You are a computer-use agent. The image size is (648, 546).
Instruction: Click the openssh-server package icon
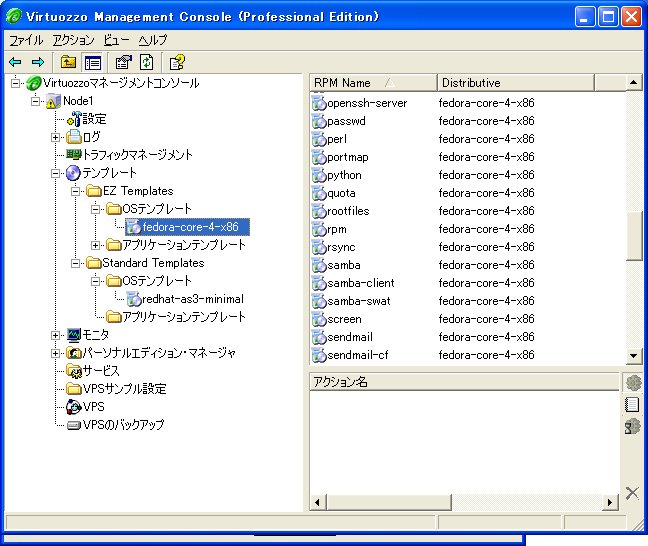click(319, 103)
